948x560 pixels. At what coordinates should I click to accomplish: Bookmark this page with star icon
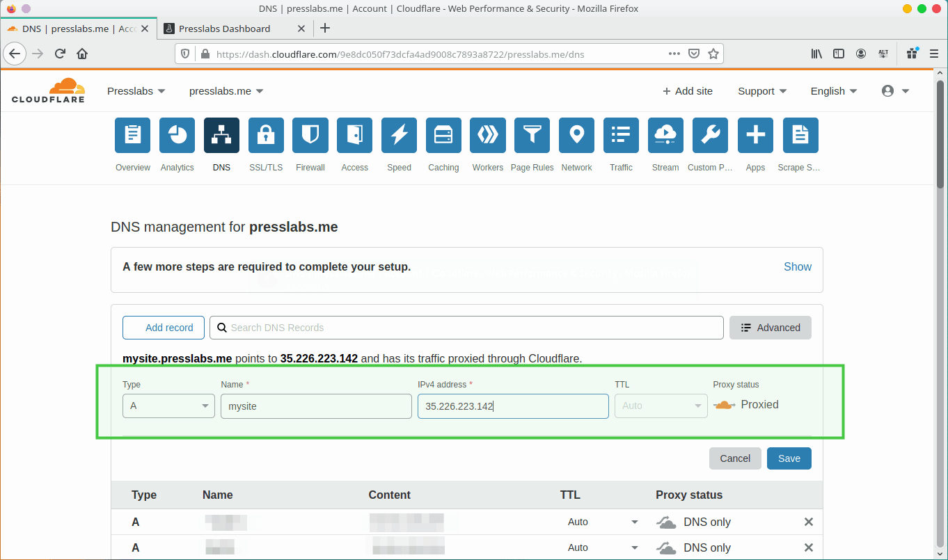click(713, 54)
